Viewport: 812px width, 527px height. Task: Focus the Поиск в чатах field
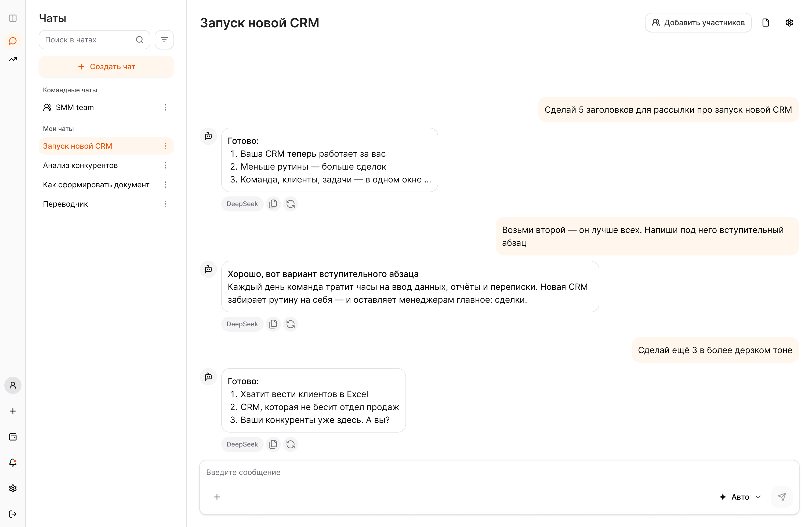point(94,40)
